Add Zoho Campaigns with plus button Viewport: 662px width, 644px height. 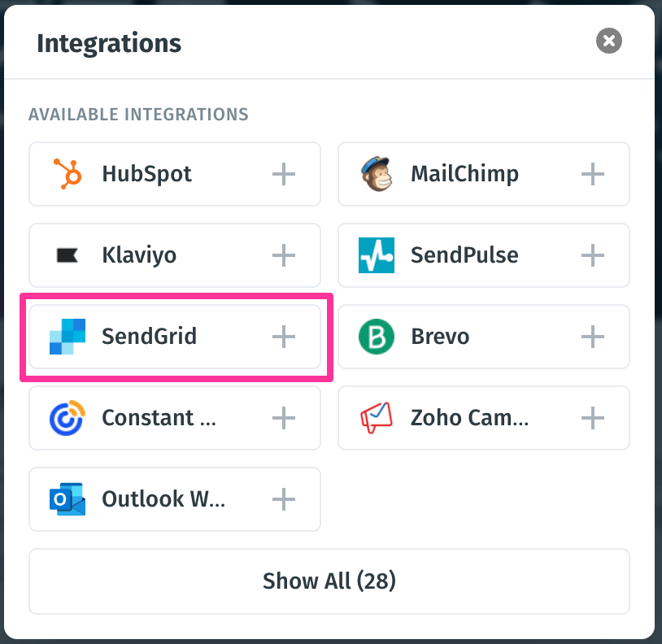pyautogui.click(x=593, y=417)
